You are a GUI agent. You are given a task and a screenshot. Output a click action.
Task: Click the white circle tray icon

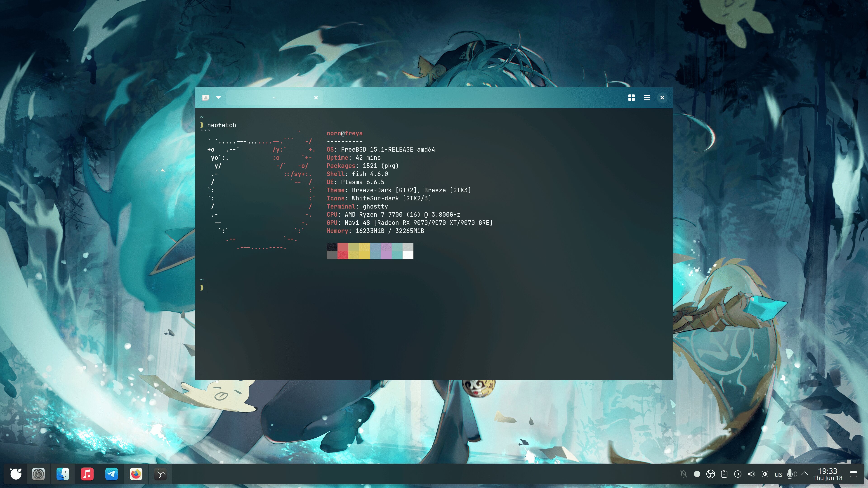697,474
